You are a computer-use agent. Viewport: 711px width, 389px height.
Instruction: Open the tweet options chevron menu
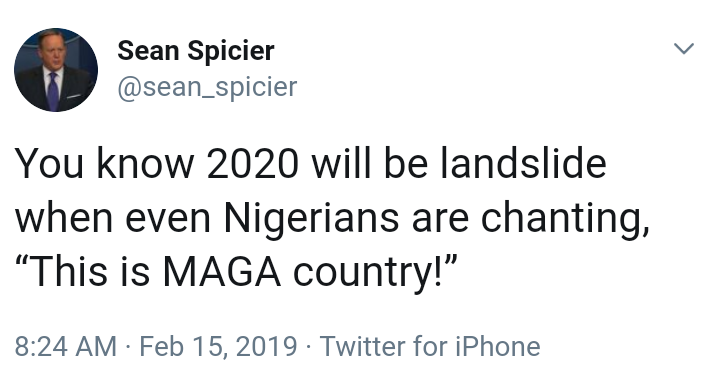pos(684,48)
